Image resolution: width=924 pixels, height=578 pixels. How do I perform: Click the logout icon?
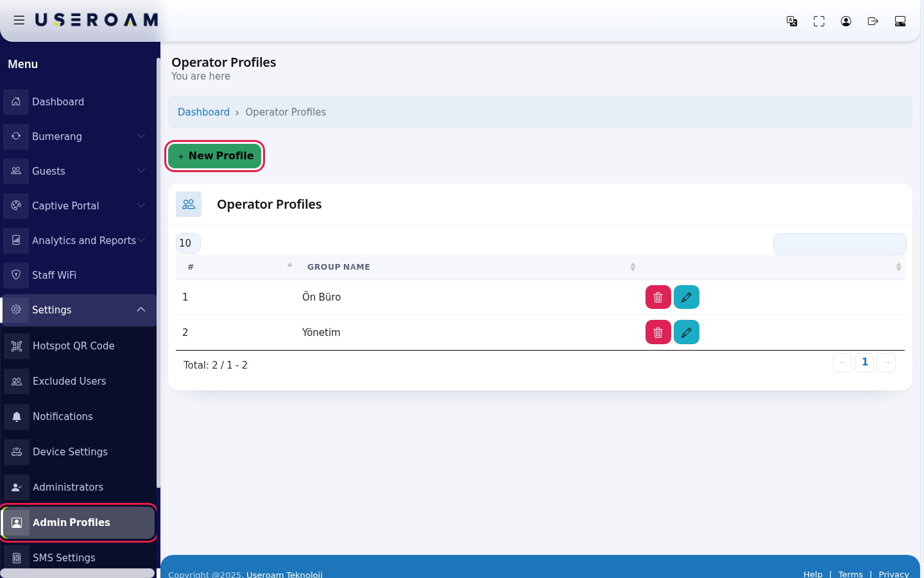873,21
